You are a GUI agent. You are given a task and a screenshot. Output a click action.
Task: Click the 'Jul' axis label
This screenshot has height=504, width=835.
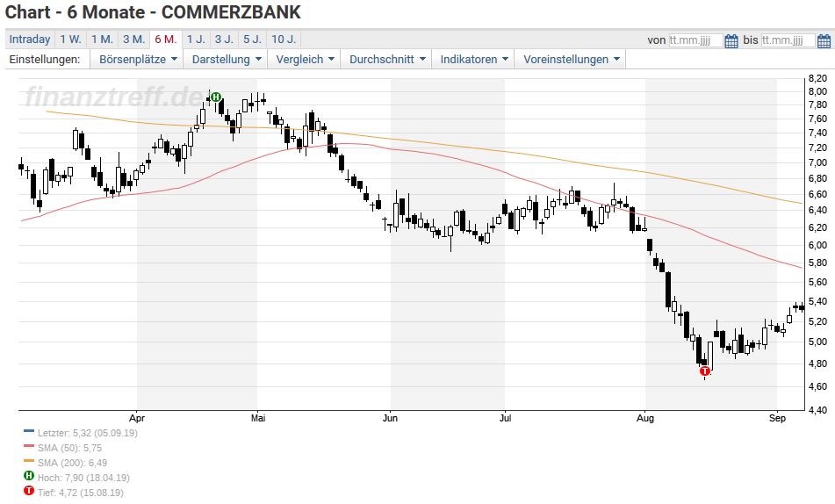point(505,418)
